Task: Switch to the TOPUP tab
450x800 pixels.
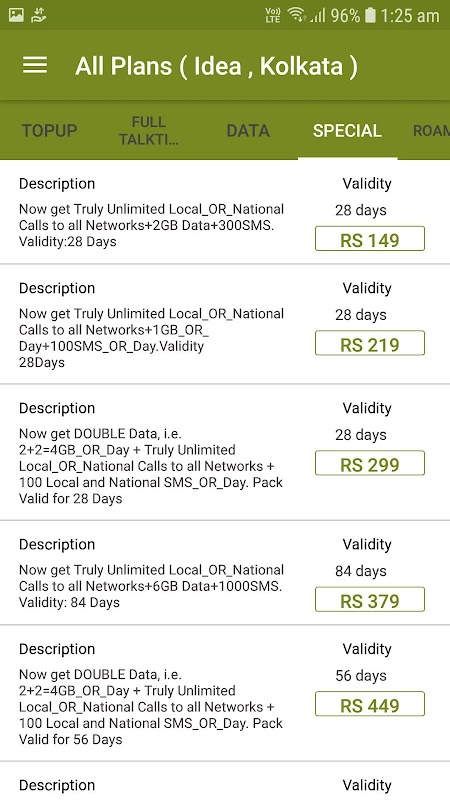Action: tap(49, 131)
